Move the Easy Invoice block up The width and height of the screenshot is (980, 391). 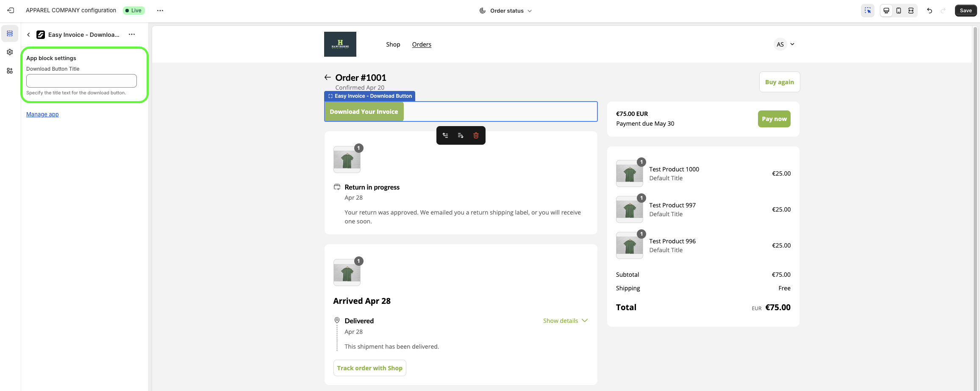445,135
